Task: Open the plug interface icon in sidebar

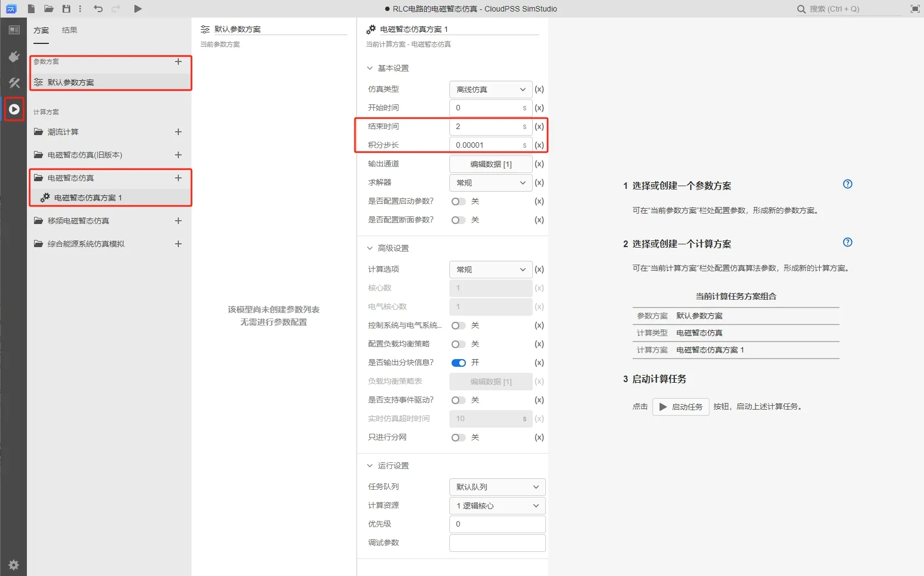Action: (x=14, y=57)
